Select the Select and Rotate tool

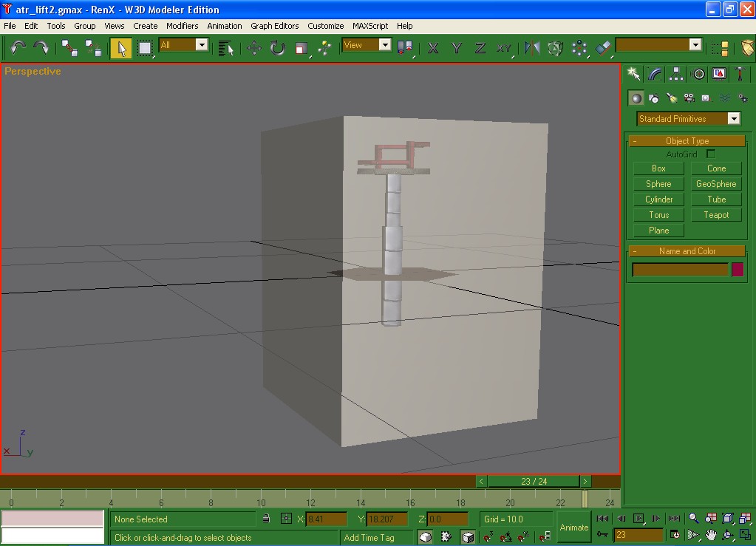278,48
